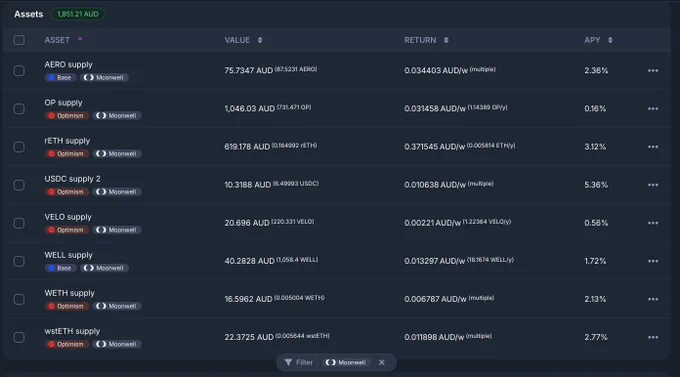Sort by the RETURN column arrows
This screenshot has height=377, width=680.
click(446, 40)
